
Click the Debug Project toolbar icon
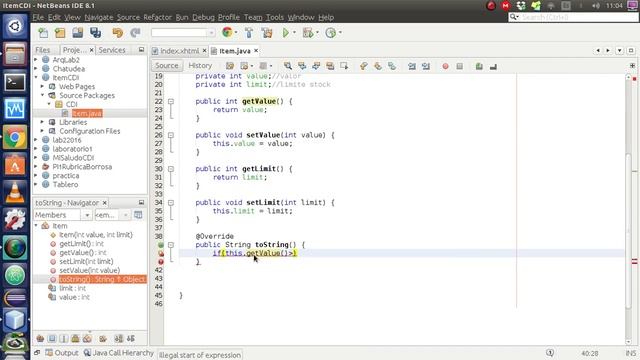[x=308, y=33]
